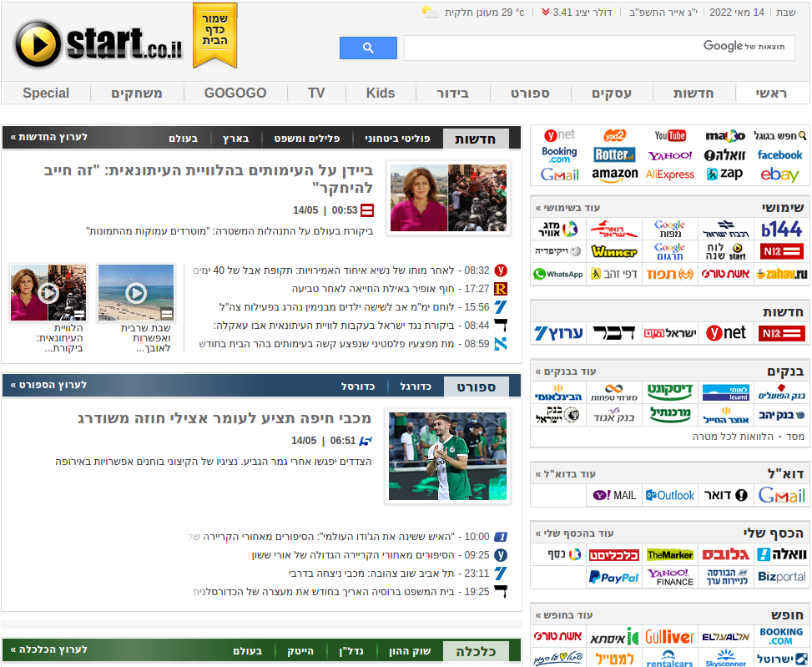
Task: Open the TheMarker icon
Action: [x=670, y=555]
